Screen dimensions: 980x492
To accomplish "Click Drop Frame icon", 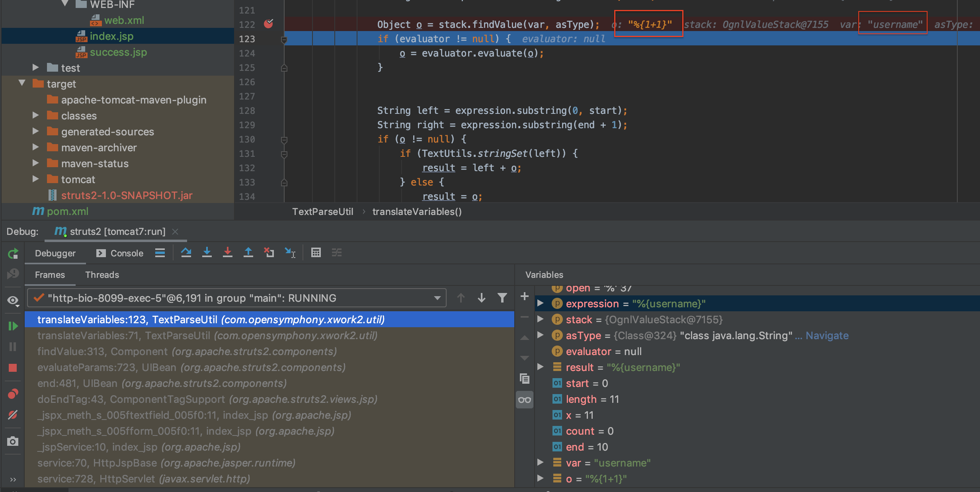I will click(x=269, y=252).
